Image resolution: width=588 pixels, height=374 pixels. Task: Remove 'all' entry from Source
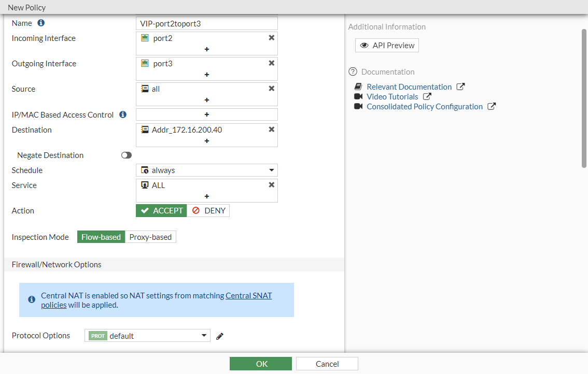point(271,89)
